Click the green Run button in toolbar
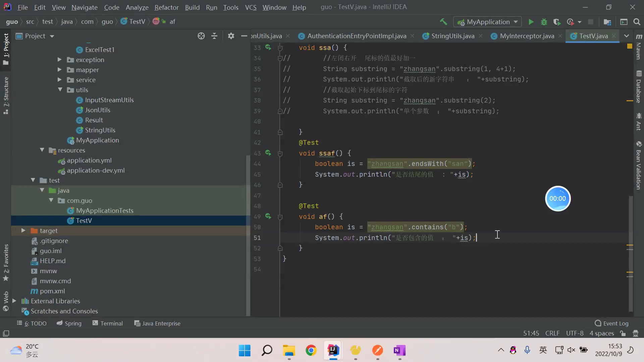644x362 pixels. (x=531, y=22)
